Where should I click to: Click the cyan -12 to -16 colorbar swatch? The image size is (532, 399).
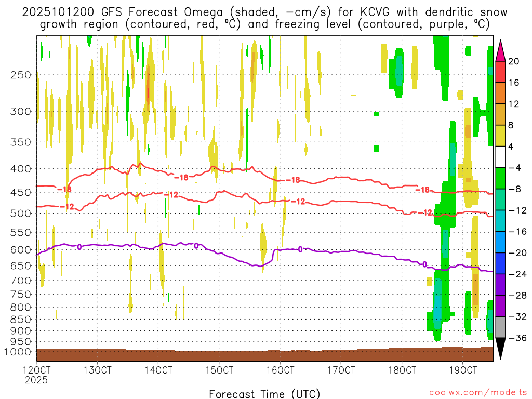coord(500,221)
